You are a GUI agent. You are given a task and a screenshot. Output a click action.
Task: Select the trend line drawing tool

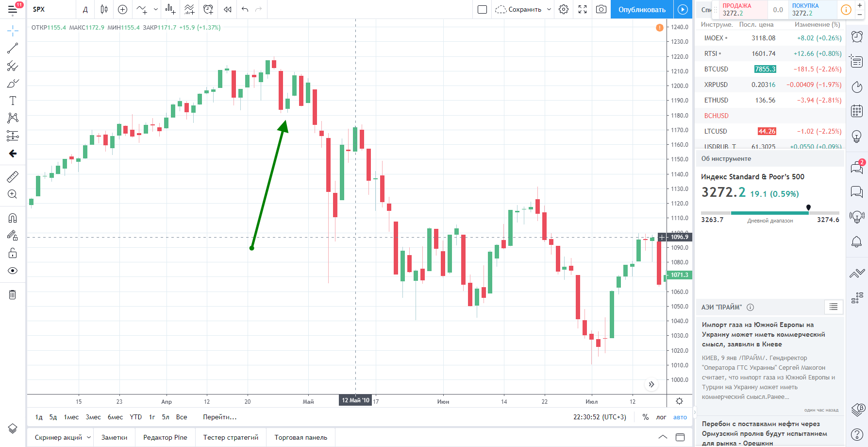pos(13,48)
